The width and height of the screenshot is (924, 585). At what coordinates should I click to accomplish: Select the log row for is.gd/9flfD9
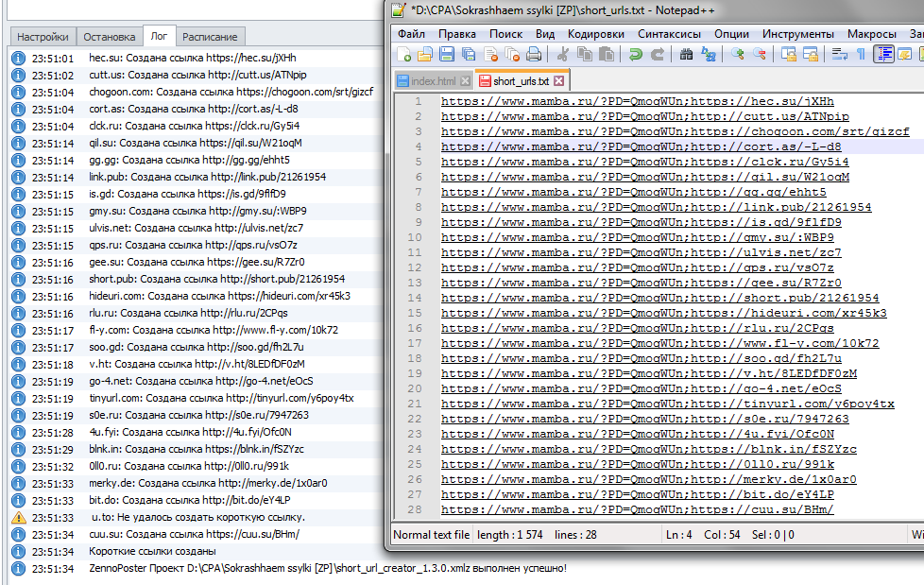(197, 194)
